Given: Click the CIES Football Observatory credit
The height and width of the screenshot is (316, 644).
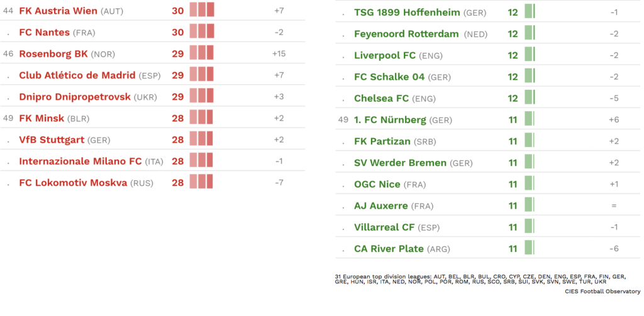Looking at the screenshot, I should click(602, 291).
